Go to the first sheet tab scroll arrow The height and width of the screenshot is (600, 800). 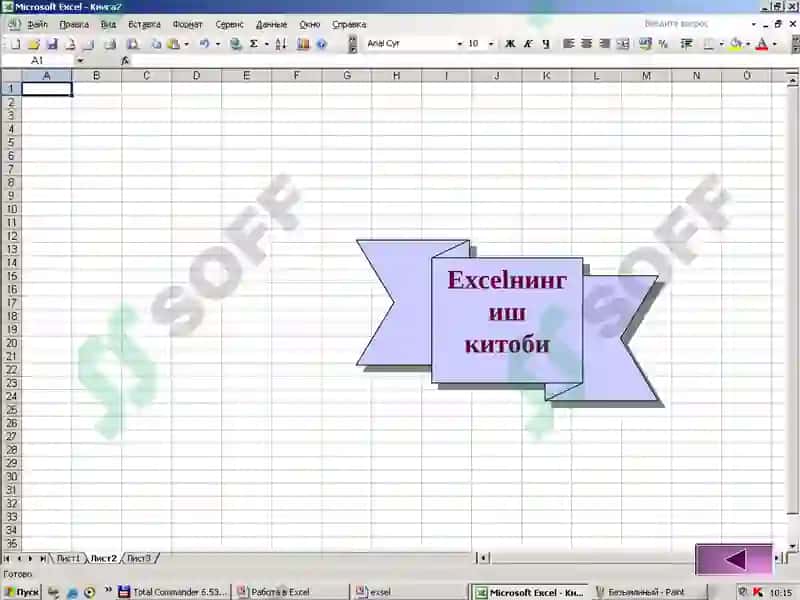[x=7, y=559]
